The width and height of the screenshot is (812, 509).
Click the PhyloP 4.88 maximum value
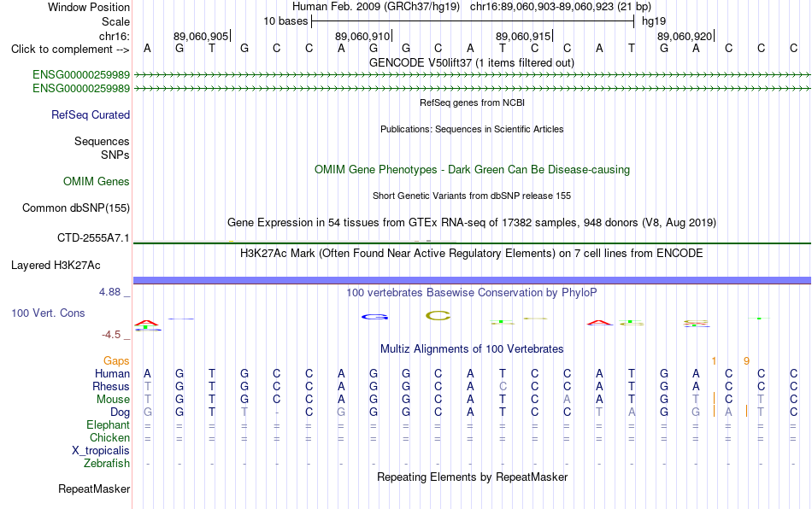(x=109, y=292)
